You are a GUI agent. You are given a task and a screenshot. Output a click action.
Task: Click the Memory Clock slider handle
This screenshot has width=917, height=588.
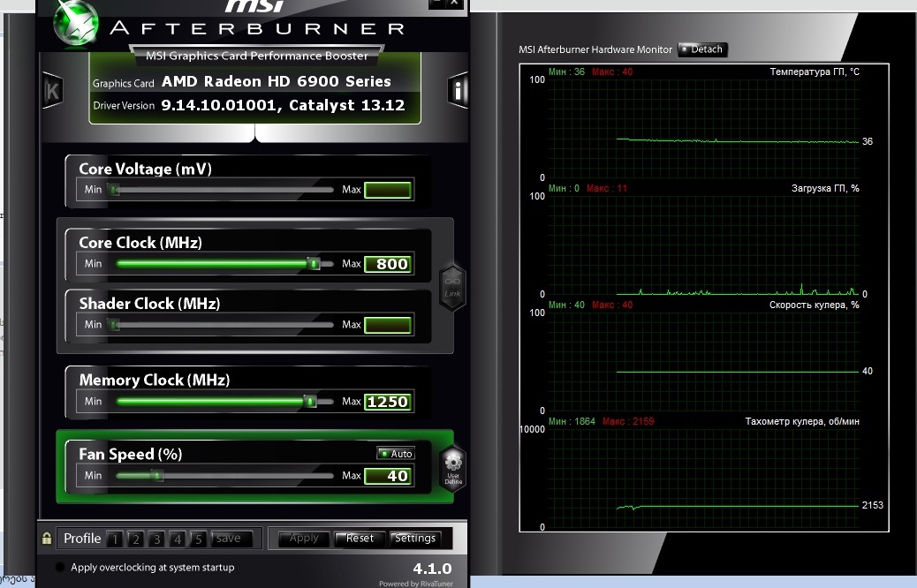(x=310, y=401)
